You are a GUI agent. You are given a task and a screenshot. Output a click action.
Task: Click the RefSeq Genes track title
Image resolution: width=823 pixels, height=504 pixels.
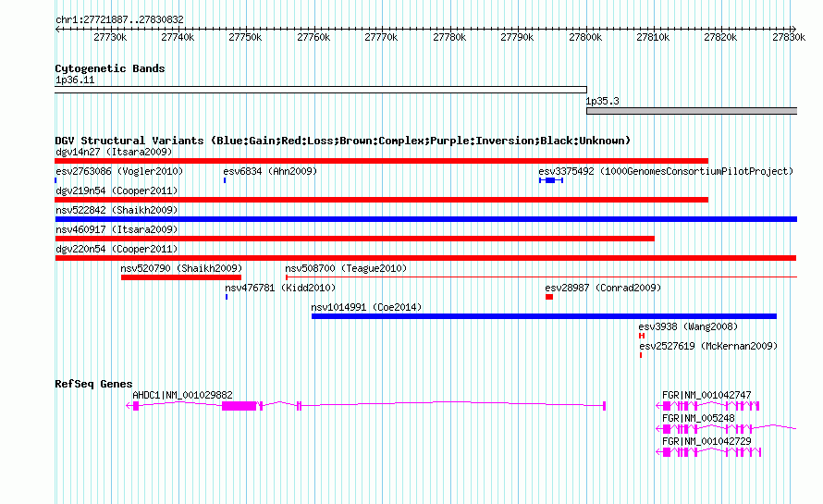[x=93, y=384]
